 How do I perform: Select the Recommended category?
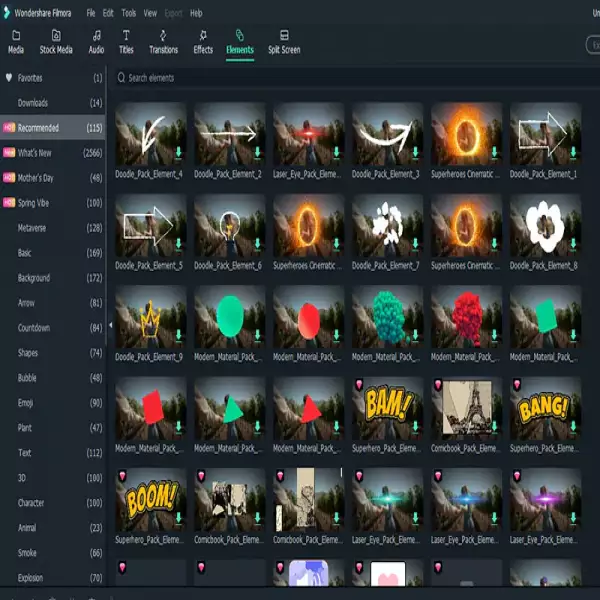pos(38,128)
